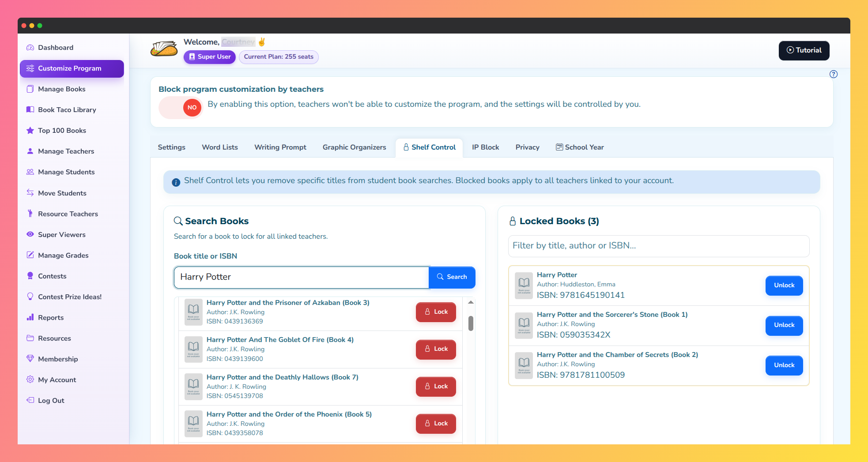
Task: Open the IP Block tab
Action: (485, 147)
